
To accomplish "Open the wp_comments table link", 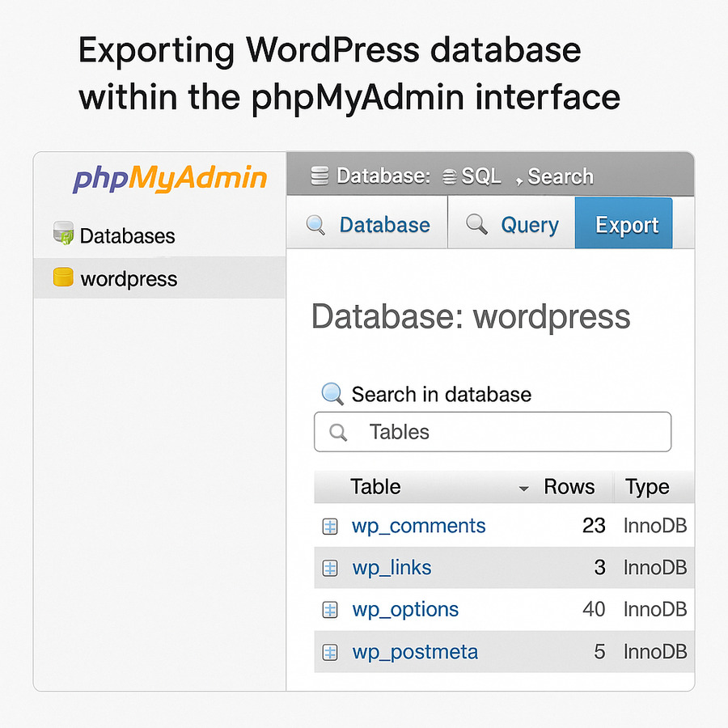I will click(x=418, y=527).
